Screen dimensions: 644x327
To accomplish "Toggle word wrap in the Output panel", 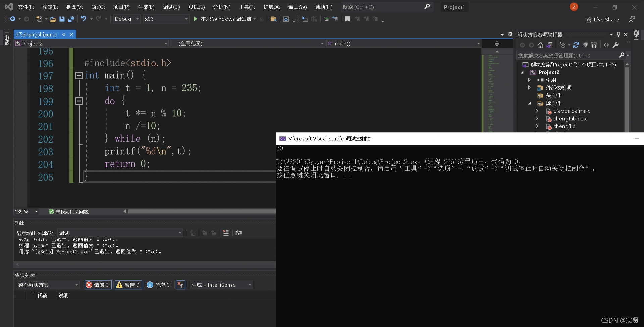I will point(238,233).
